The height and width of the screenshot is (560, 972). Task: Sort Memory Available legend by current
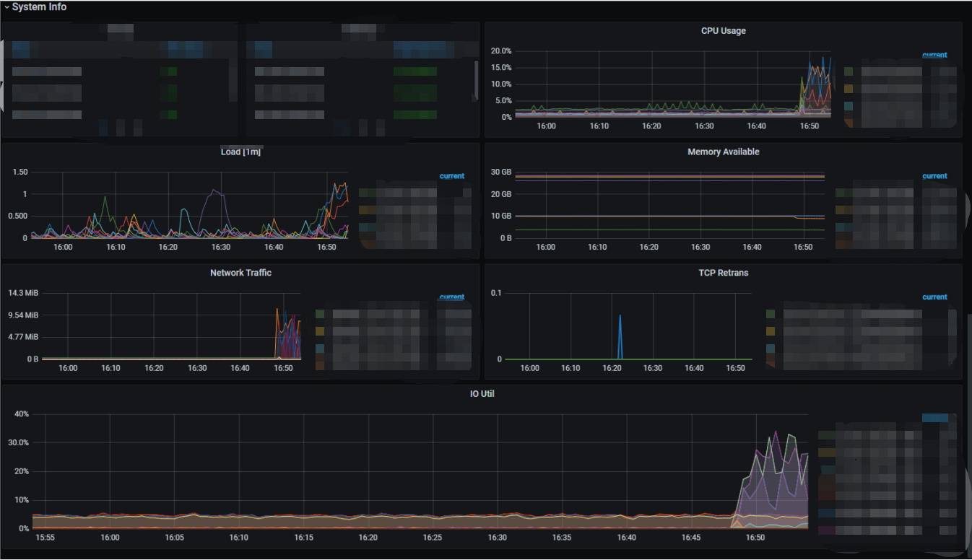pyautogui.click(x=934, y=176)
